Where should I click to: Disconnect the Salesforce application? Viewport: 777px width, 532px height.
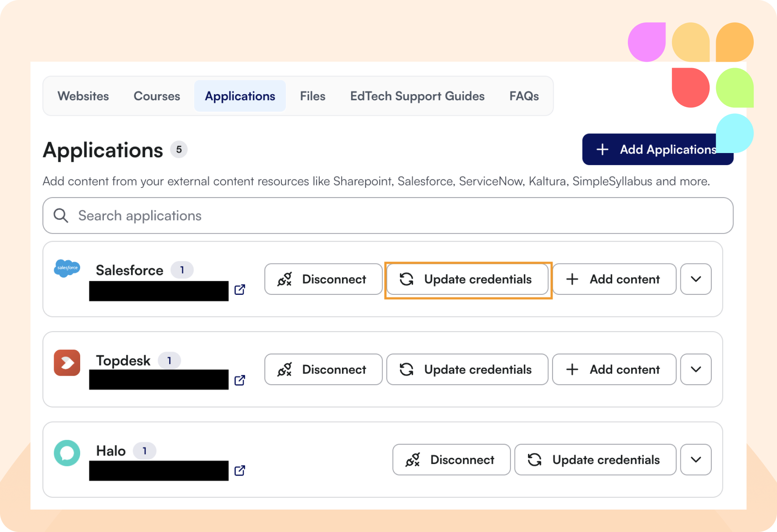[x=323, y=279]
